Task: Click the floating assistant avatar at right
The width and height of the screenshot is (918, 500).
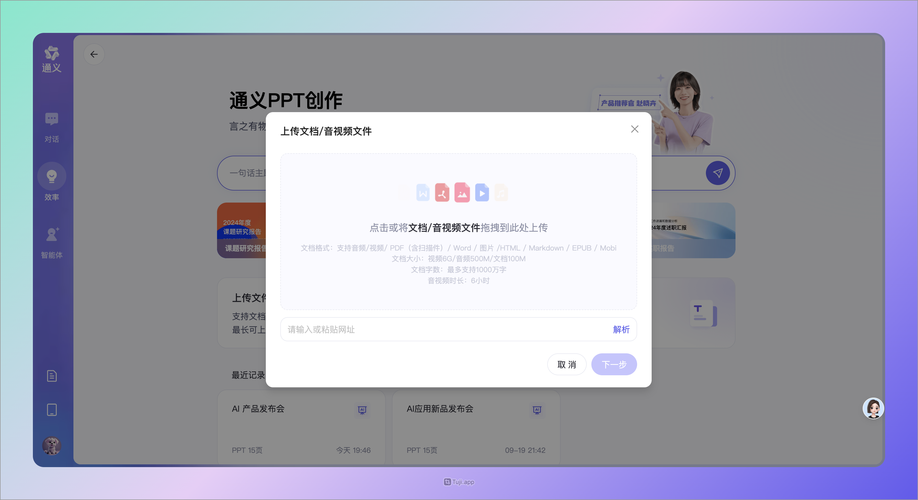Action: tap(873, 408)
